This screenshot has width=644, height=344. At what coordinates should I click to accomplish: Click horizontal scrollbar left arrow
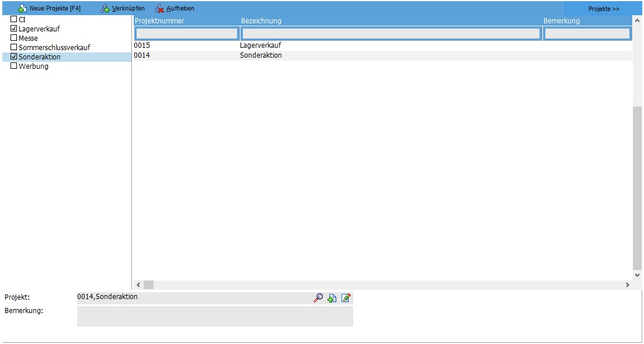(x=138, y=285)
